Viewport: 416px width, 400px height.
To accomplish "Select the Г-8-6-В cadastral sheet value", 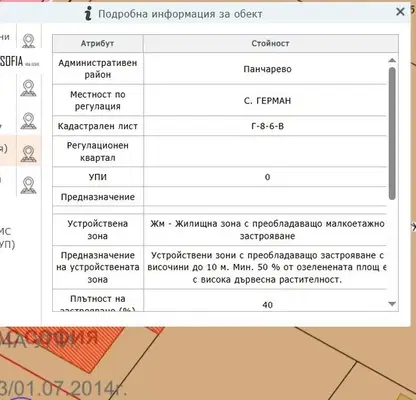I will click(x=267, y=126).
